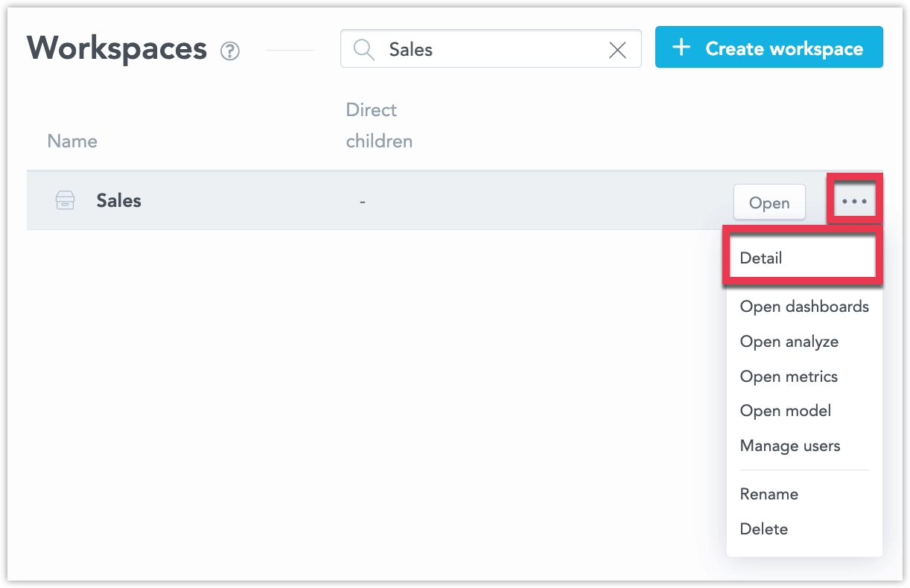Open the ellipsis menu for Sales workspace
Image resolution: width=910 pixels, height=588 pixels.
coord(854,199)
